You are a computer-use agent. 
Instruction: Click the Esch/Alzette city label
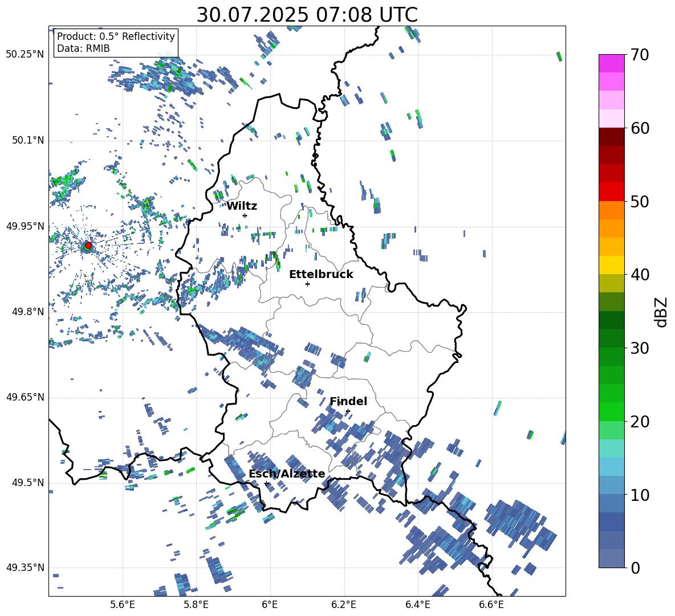point(287,474)
